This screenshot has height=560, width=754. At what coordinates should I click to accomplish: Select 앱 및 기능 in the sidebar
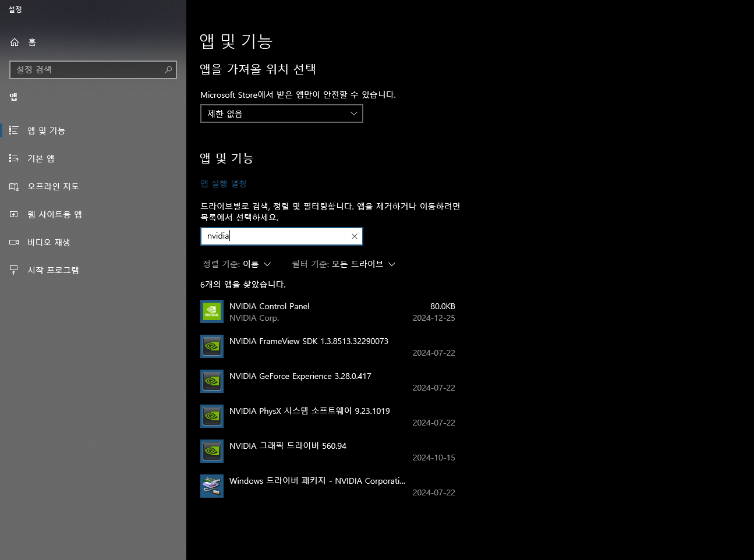[x=93, y=130]
